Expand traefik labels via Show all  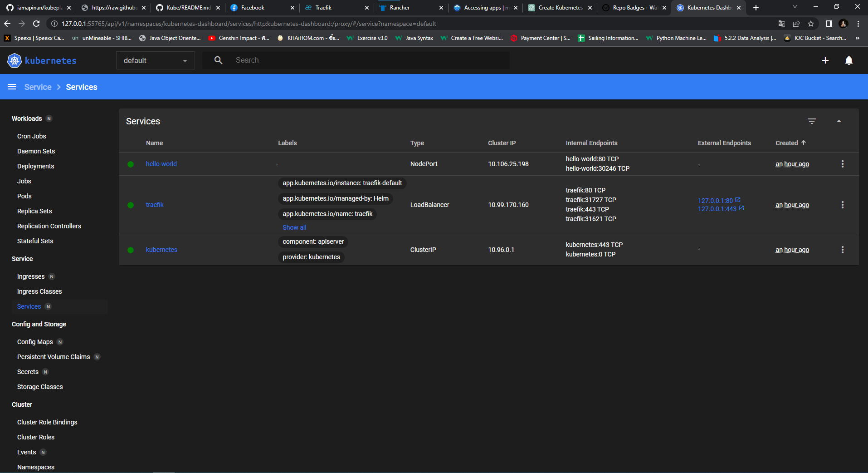(x=294, y=227)
